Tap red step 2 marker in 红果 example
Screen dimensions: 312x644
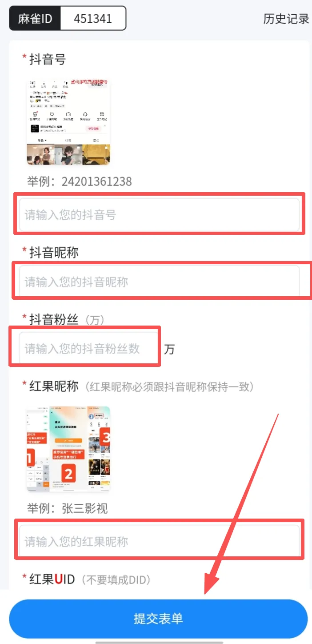(x=68, y=473)
